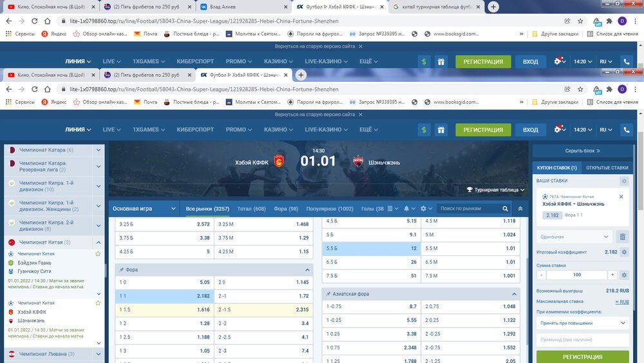Decrease the stake with the minus button
Screen dimensions: 644x363
(542, 275)
